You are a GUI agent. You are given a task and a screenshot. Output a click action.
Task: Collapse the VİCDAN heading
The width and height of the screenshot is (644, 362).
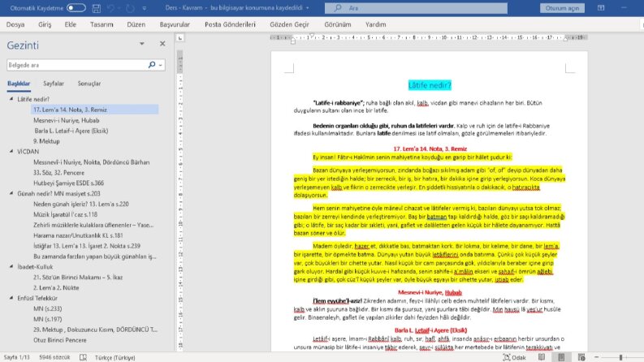click(x=11, y=152)
